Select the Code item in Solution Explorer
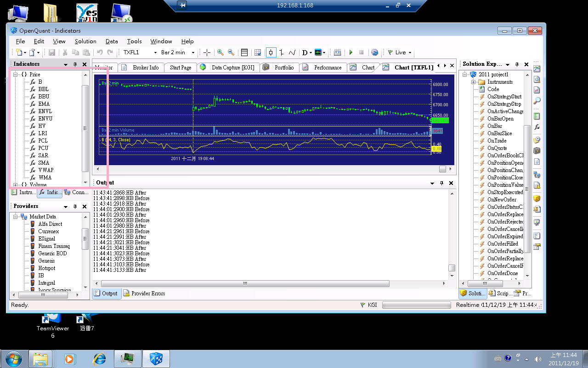The image size is (588, 368). [493, 89]
